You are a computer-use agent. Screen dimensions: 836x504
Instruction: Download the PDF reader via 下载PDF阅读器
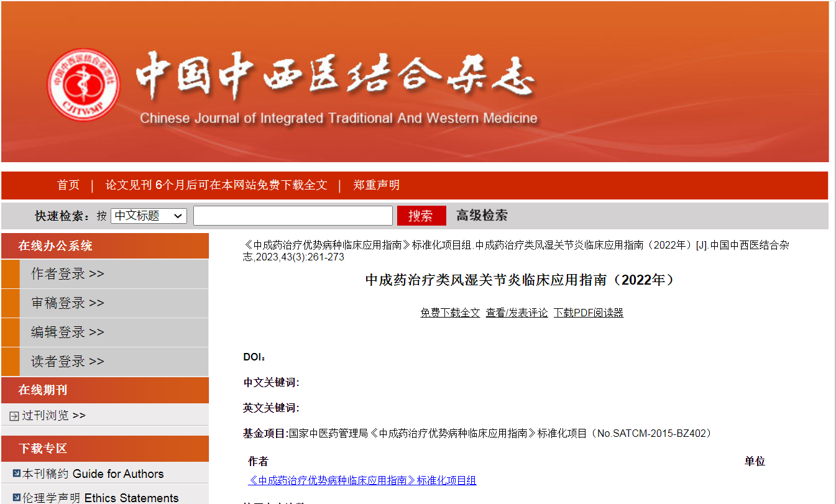click(588, 312)
